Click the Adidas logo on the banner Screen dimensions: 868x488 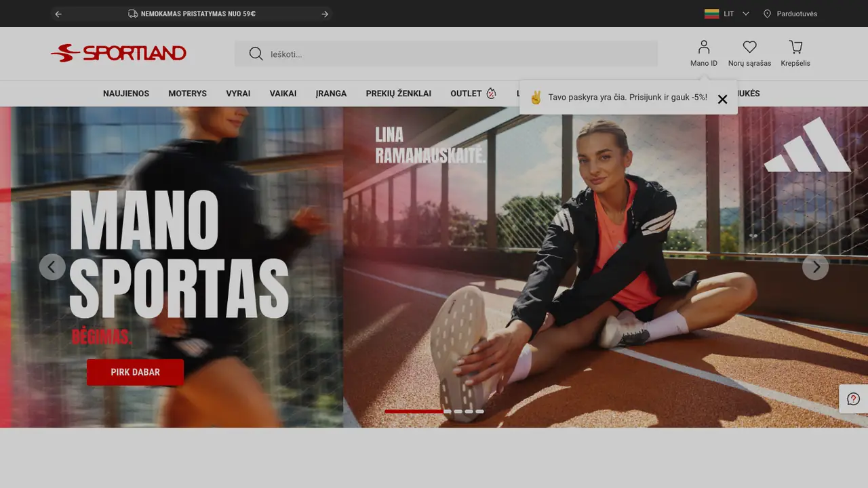[807, 144]
